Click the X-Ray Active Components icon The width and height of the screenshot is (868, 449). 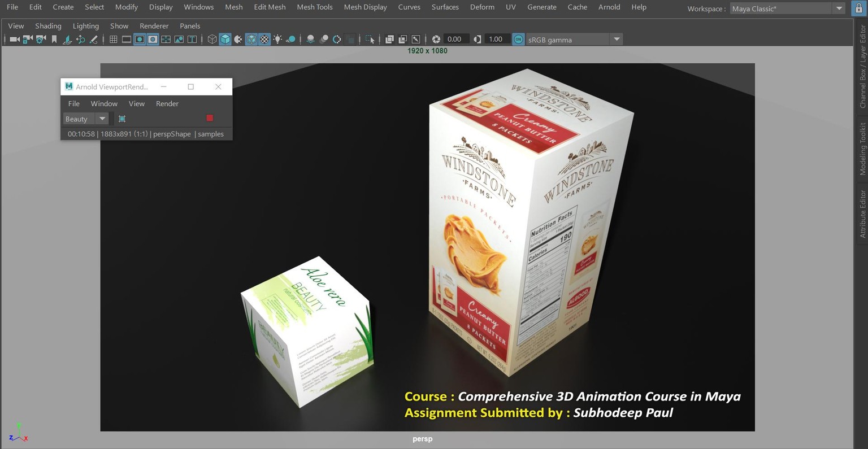(402, 39)
